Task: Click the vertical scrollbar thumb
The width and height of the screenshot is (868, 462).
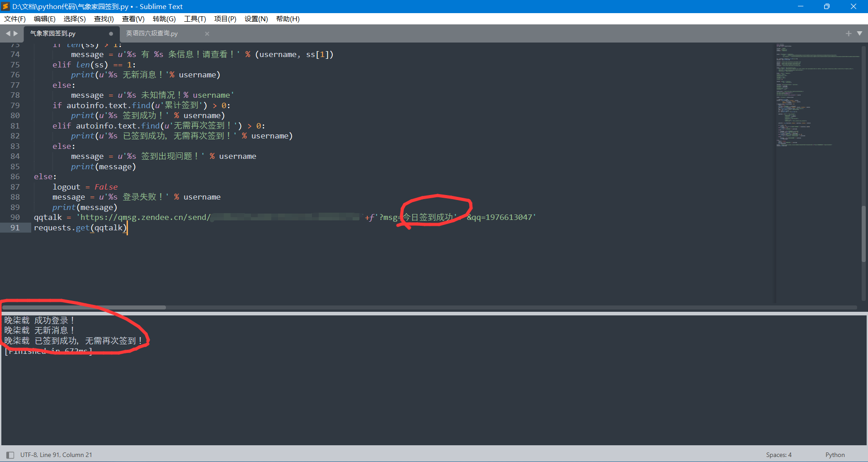Action: [863, 233]
